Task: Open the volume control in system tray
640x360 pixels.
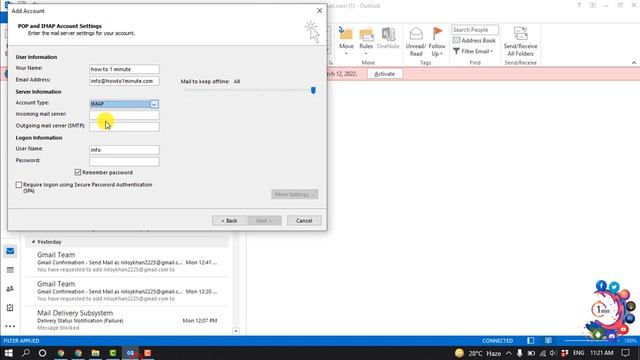Action: 553,353
